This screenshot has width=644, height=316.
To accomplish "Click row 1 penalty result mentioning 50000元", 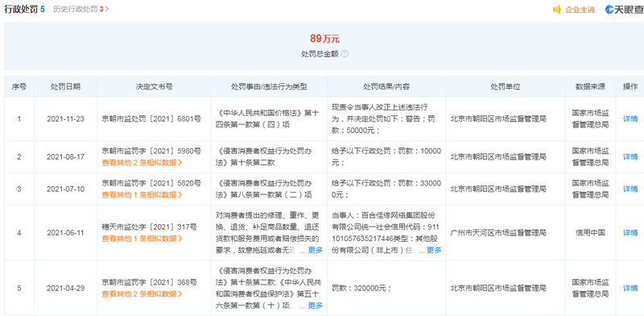I will pyautogui.click(x=386, y=119).
